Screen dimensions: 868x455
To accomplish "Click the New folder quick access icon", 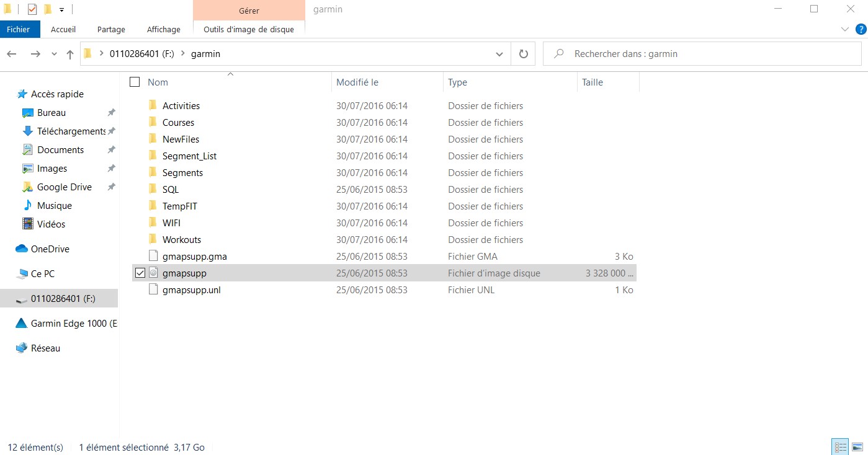I will tap(47, 9).
